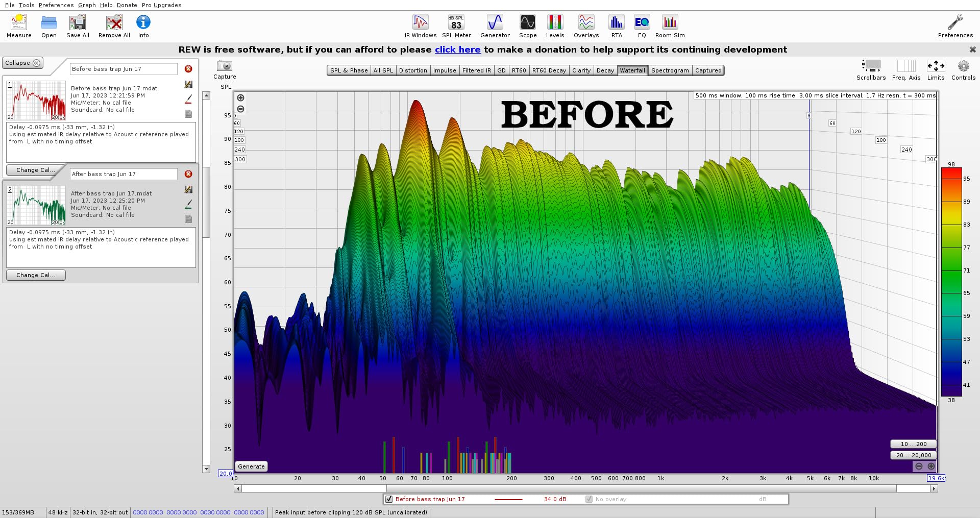
Task: Open the Levels meter
Action: point(555,26)
